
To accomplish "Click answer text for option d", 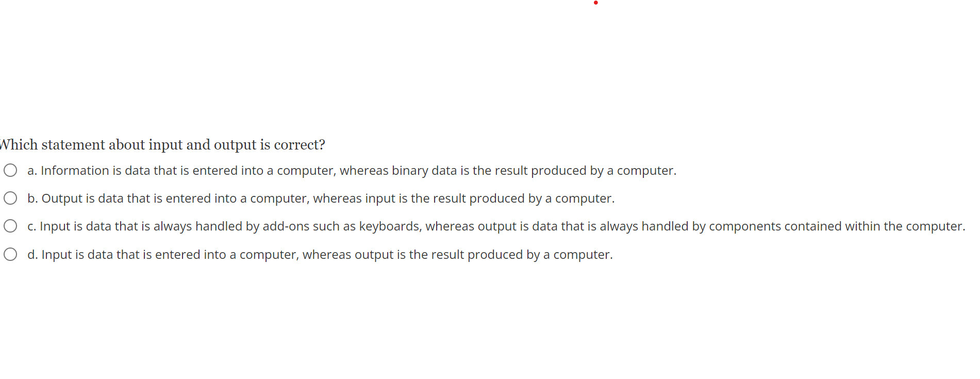I will (320, 254).
